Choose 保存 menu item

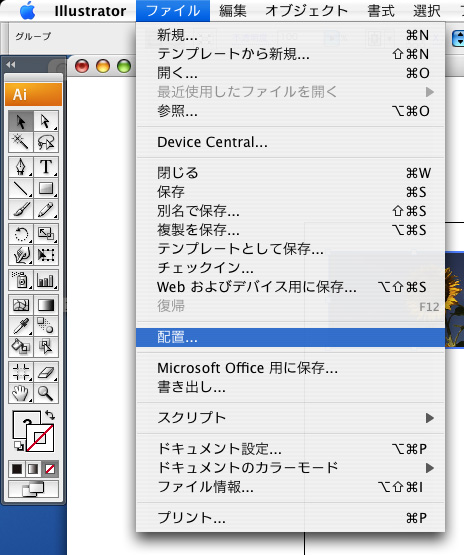(291, 192)
